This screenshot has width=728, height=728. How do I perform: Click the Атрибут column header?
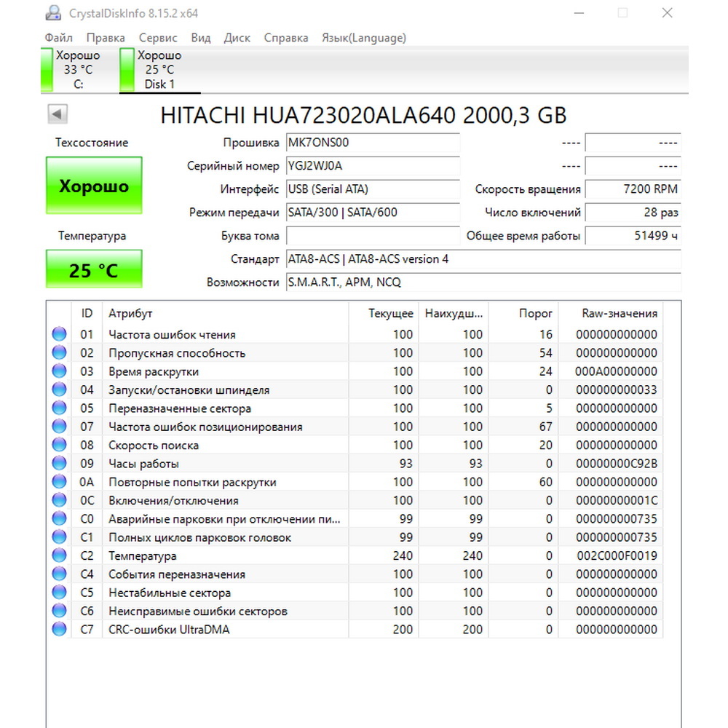coord(225,313)
